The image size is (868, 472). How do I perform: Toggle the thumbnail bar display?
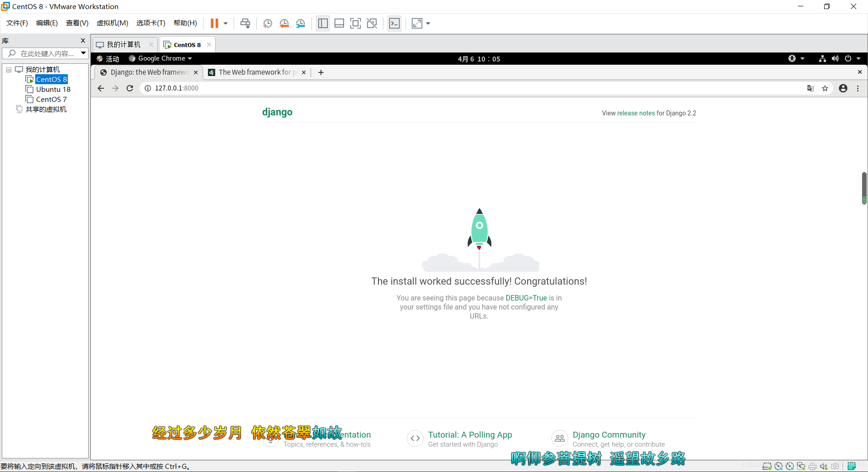[x=339, y=23]
